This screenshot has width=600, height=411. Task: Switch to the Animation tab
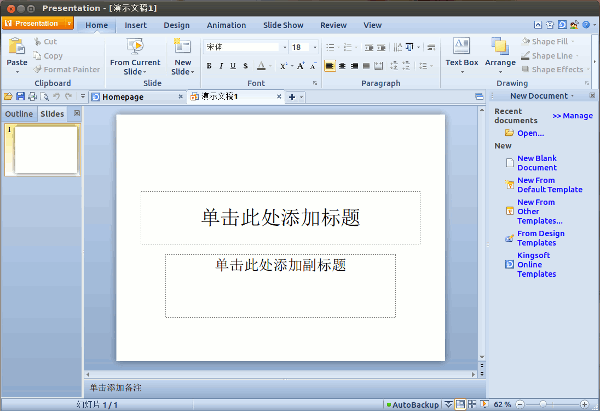[x=227, y=25]
